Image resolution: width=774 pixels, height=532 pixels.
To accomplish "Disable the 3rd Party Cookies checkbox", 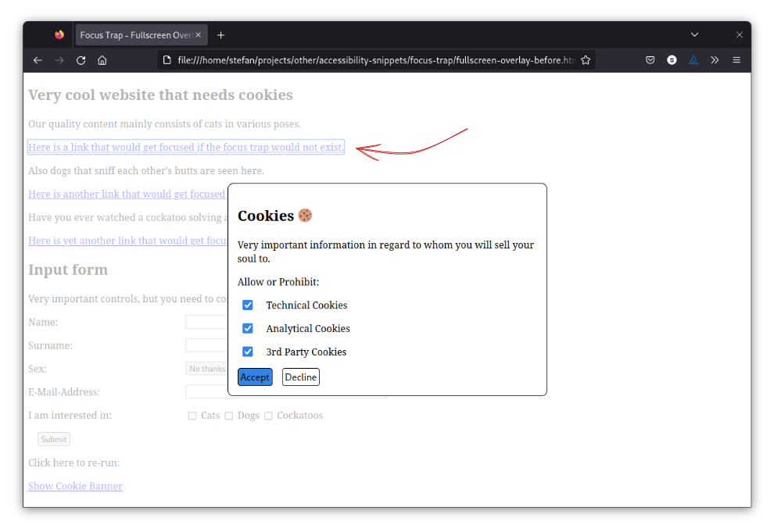I will tap(248, 352).
